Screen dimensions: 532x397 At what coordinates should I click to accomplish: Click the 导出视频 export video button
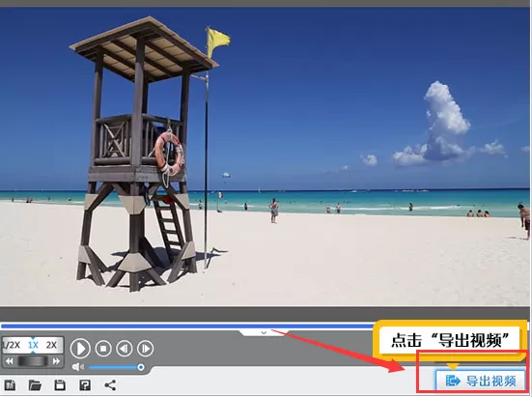point(481,381)
